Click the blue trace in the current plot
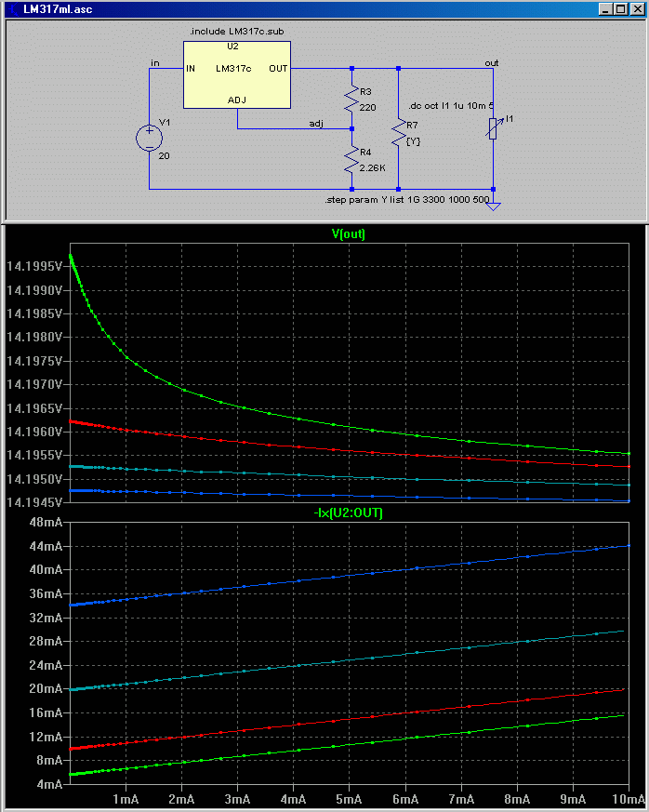Viewport: 649px width, 812px height. point(333,577)
